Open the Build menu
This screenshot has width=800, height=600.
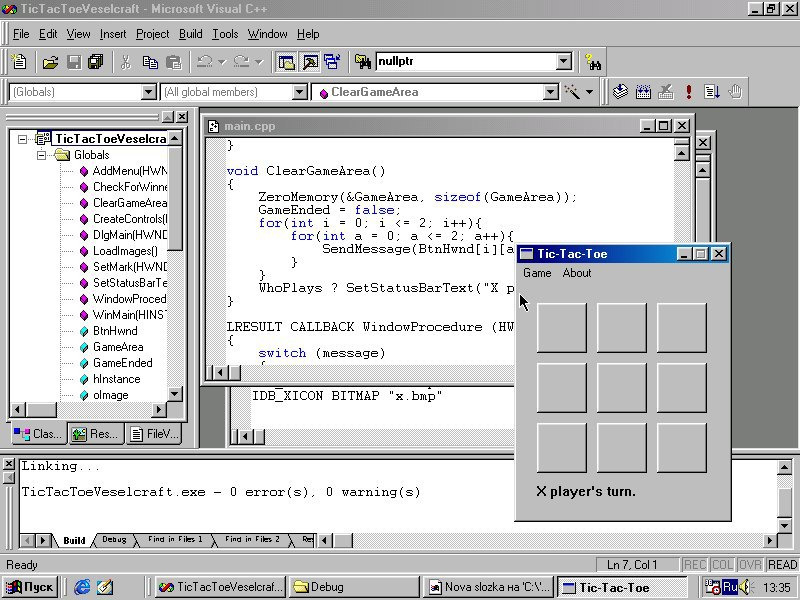(x=190, y=34)
